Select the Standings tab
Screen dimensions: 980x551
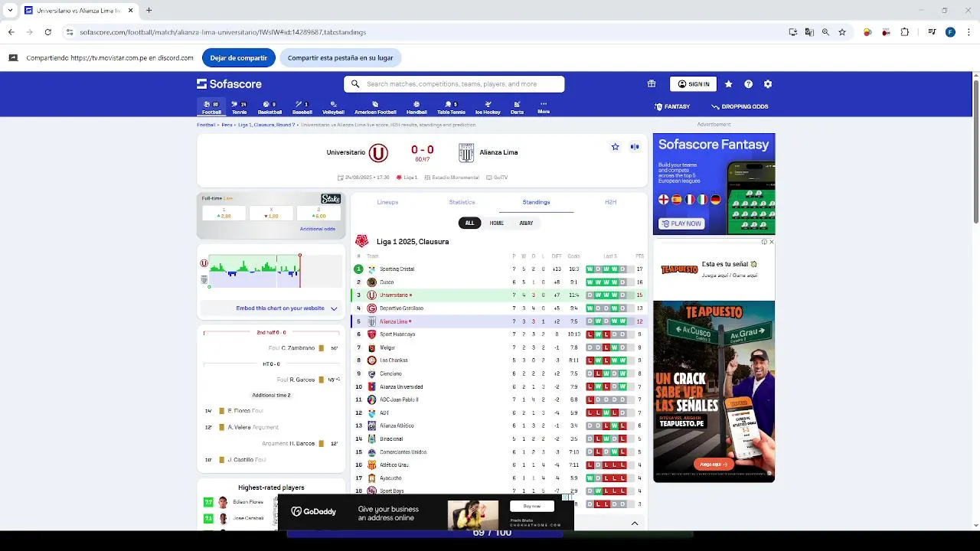[536, 202]
